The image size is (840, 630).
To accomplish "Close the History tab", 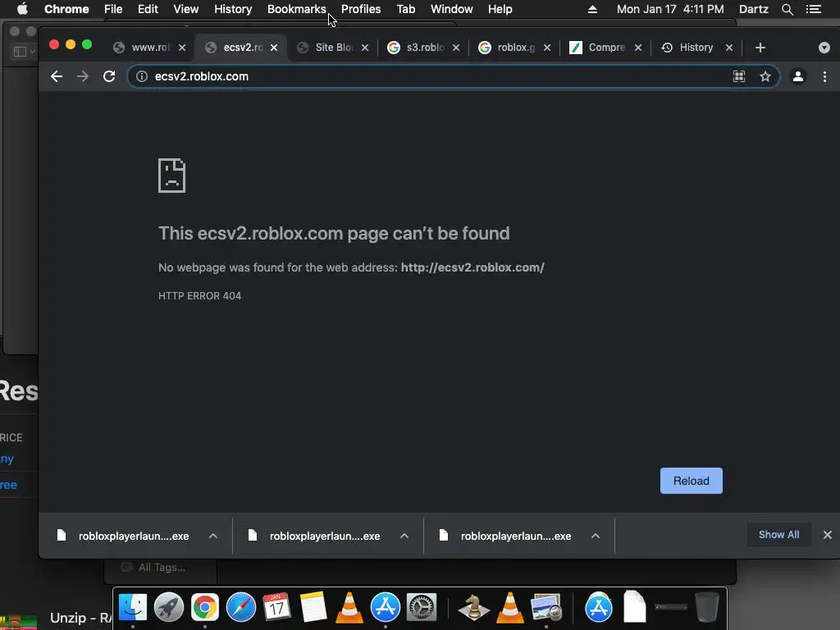I will point(729,48).
